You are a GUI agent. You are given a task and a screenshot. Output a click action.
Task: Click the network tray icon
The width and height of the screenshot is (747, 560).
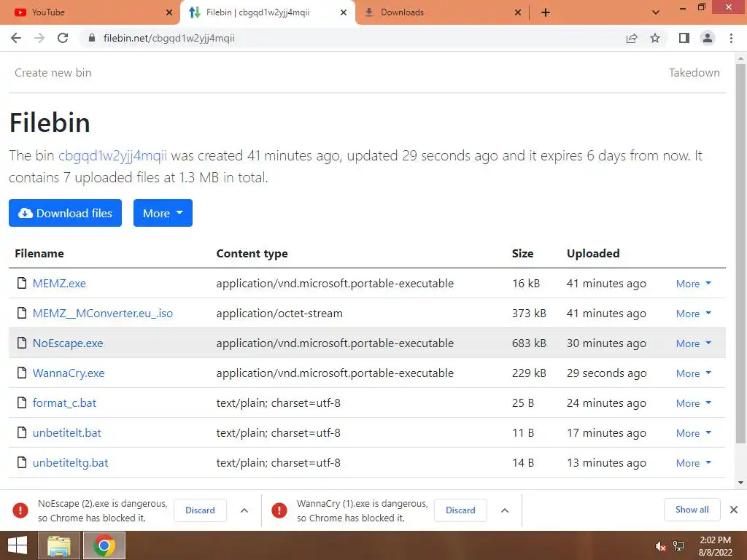tap(678, 546)
